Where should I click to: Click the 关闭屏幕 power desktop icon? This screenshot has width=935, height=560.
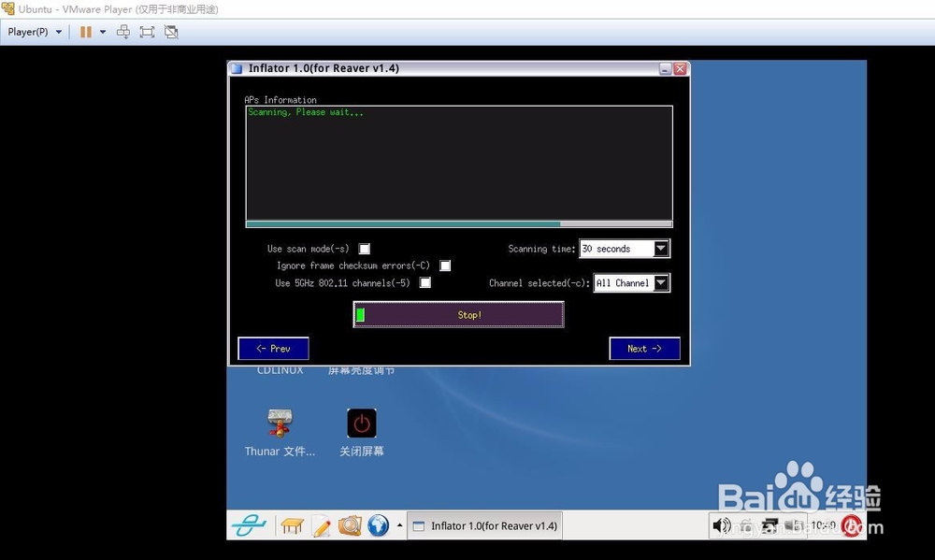pos(362,432)
